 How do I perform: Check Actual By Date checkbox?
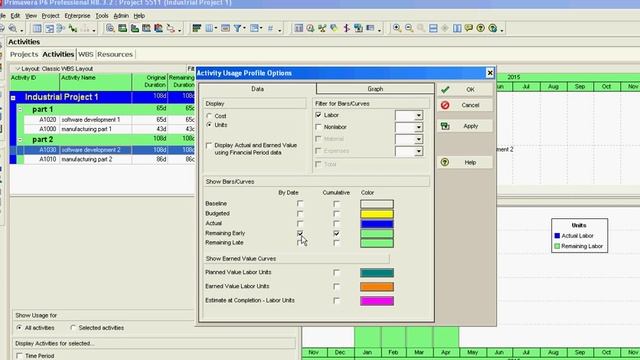[x=300, y=223]
